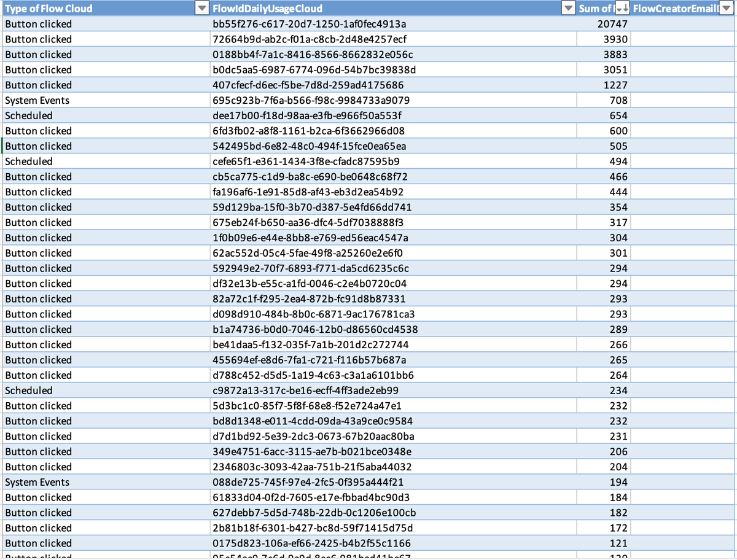This screenshot has width=737, height=560.
Task: Select cell cefe65f1-e361-1434-3f8e-cfadc87595b9
Action: [393, 161]
